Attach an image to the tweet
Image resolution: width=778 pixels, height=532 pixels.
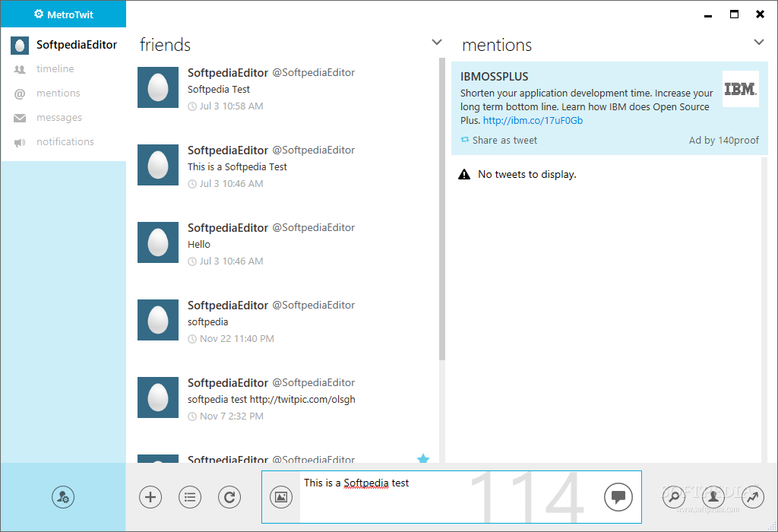tap(281, 497)
